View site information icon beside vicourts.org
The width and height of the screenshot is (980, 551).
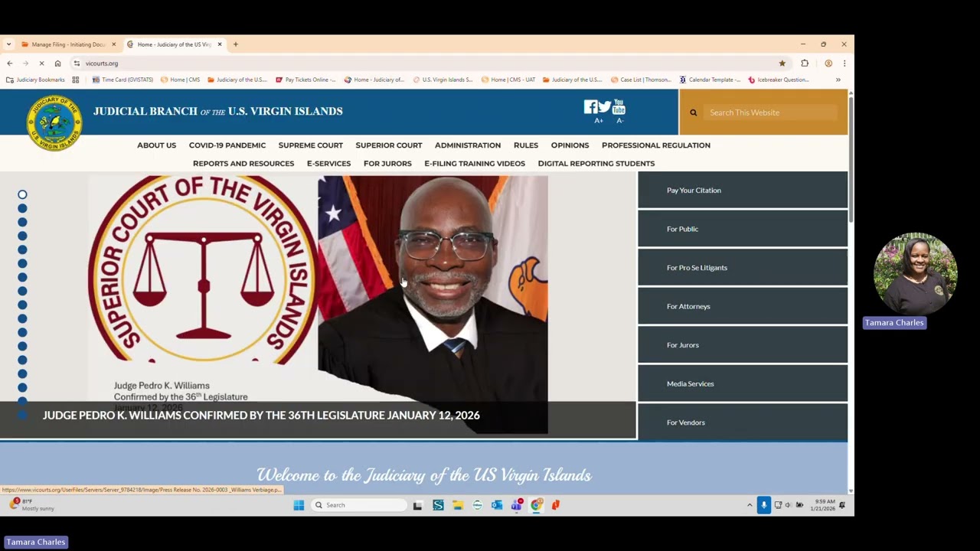77,64
